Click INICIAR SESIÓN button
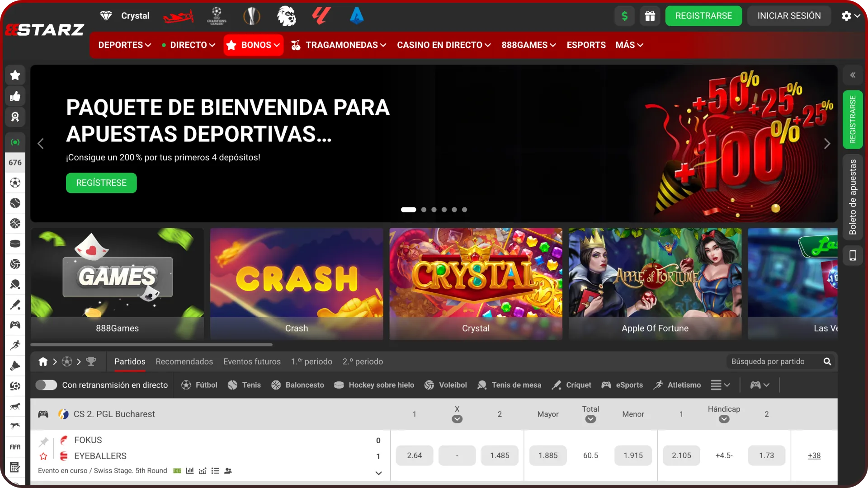This screenshot has height=488, width=868. pyautogui.click(x=789, y=15)
